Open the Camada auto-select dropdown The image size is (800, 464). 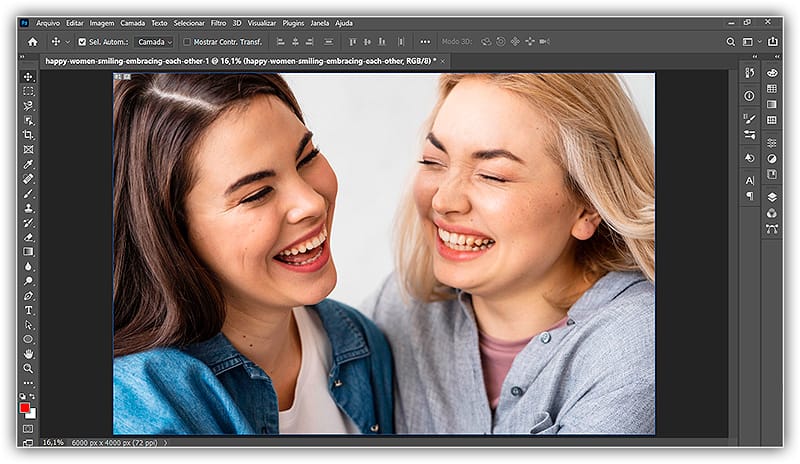pos(155,42)
